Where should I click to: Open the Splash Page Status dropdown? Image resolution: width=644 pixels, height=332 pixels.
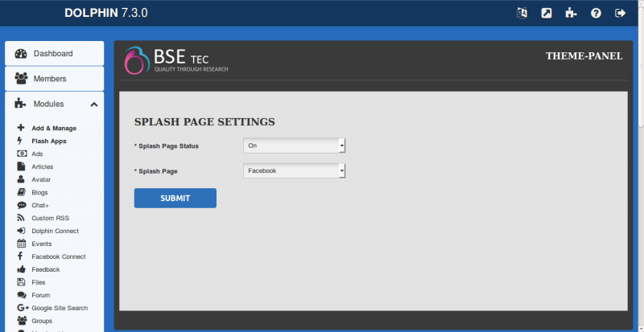click(294, 146)
